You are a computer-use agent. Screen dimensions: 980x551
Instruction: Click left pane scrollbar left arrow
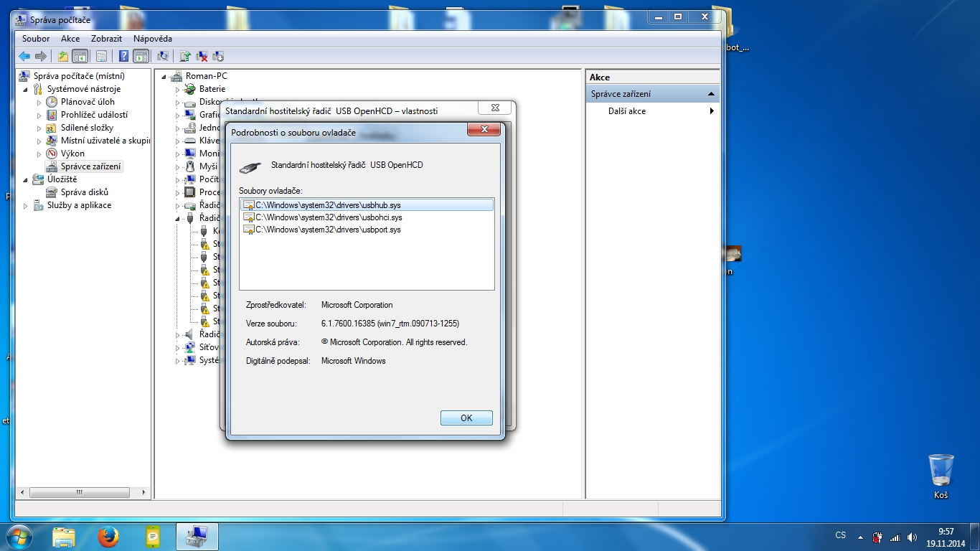[x=22, y=493]
